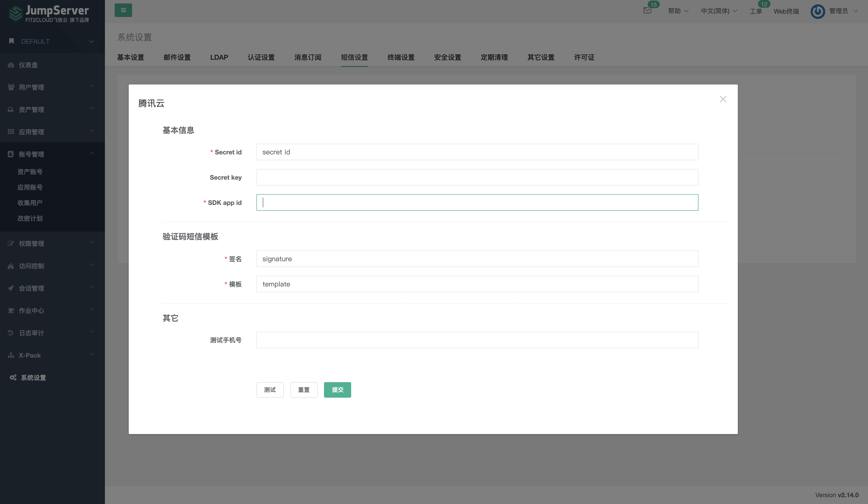Switch to the LDAP tab
This screenshot has height=504, width=868.
219,57
